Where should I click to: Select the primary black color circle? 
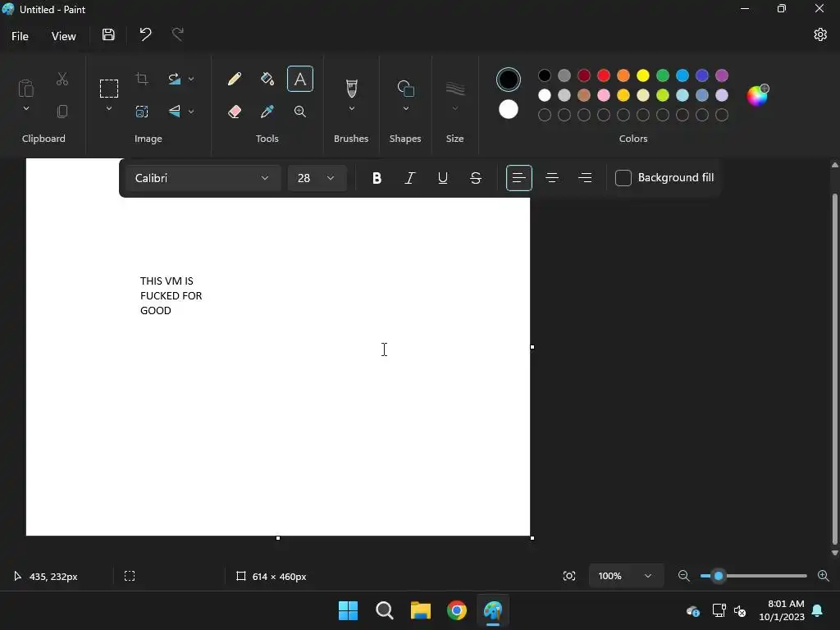click(x=509, y=80)
